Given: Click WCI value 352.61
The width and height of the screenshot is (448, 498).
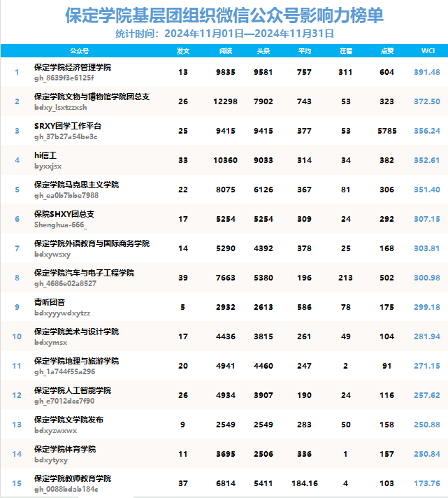Looking at the screenshot, I should (427, 160).
